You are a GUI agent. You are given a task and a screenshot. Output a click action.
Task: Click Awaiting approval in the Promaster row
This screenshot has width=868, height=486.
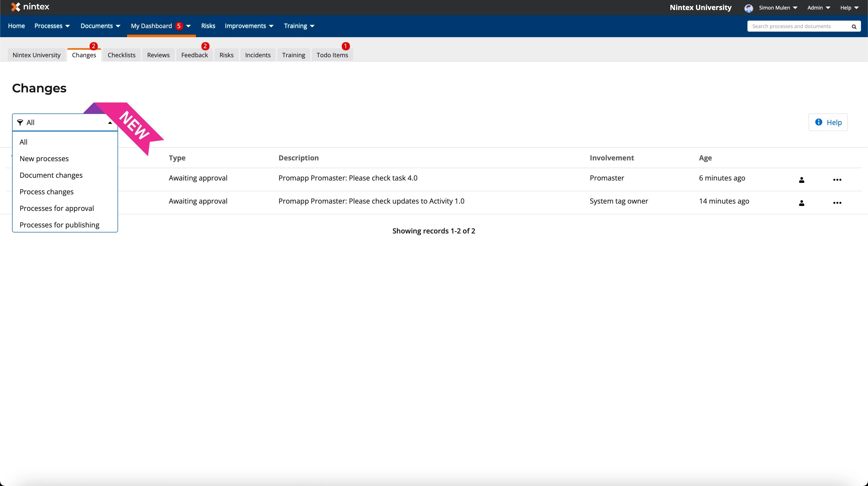[198, 178]
